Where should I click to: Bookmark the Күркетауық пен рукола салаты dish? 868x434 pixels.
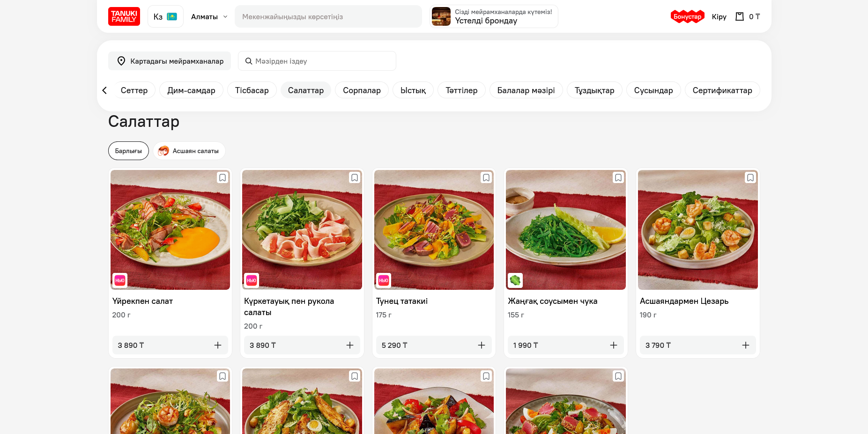tap(355, 178)
